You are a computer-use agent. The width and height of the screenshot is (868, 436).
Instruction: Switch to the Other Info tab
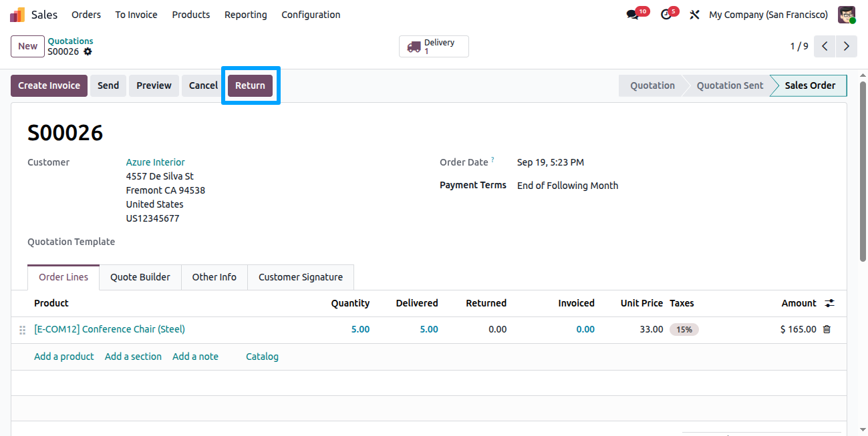214,277
